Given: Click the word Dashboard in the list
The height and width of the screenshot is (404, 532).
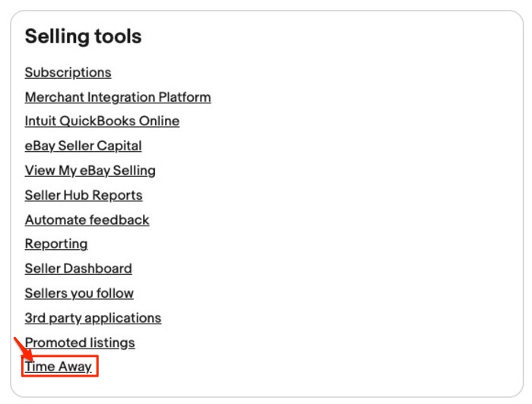Looking at the screenshot, I should point(99,269).
